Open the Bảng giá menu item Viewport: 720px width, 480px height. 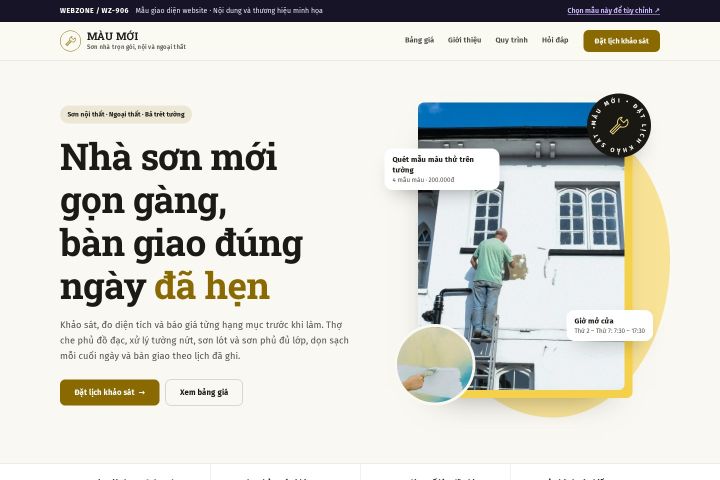(x=419, y=40)
